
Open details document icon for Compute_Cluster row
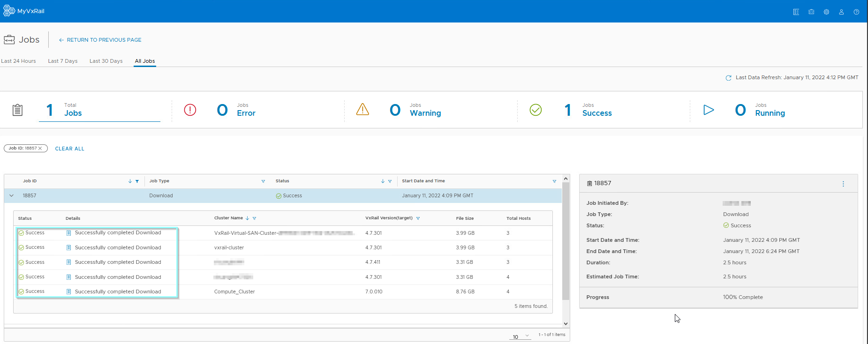[x=68, y=292]
